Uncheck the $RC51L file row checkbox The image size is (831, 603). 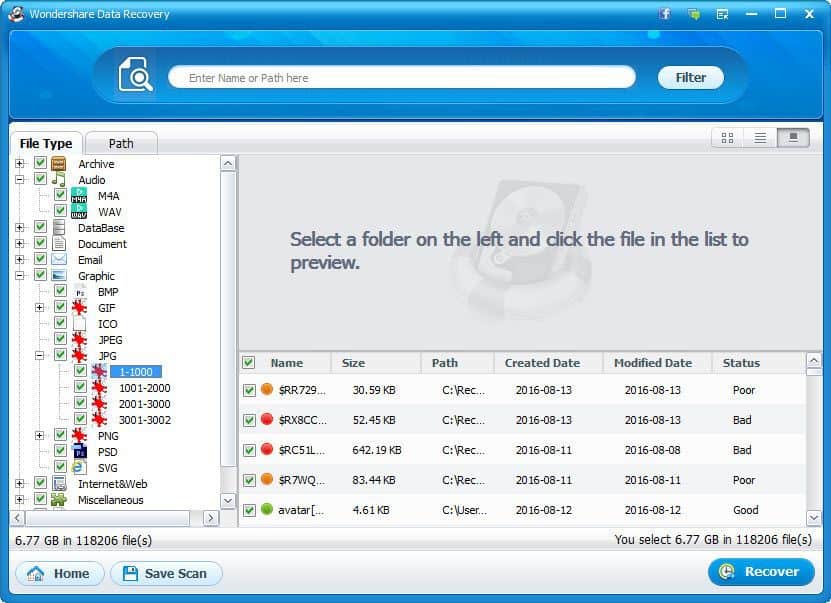249,450
